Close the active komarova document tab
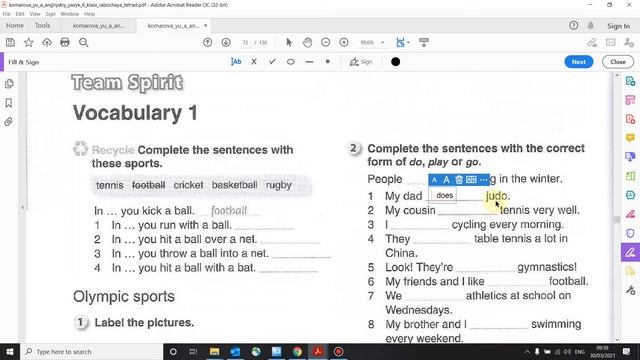 [206, 26]
